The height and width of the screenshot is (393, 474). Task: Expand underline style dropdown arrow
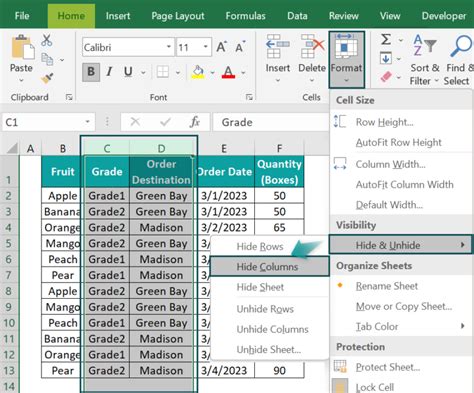(x=143, y=72)
